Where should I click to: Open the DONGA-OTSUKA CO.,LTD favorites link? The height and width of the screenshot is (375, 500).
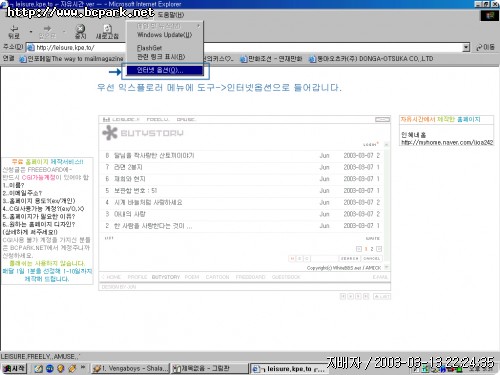371,59
